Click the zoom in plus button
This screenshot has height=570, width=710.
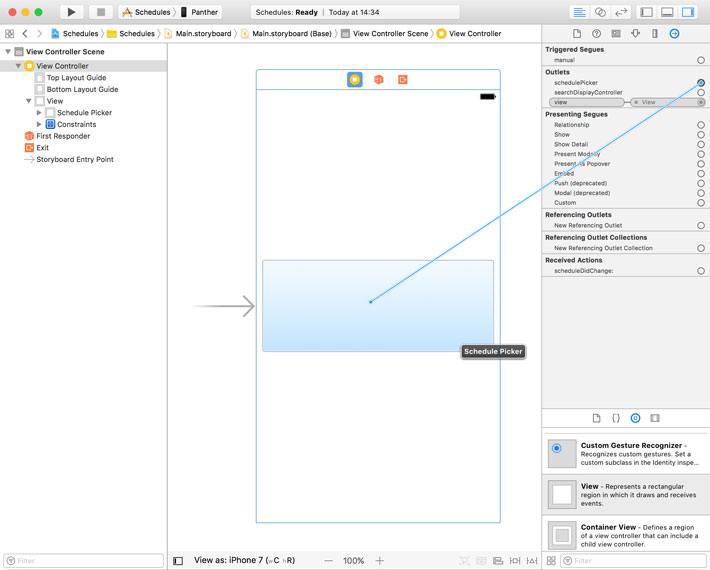click(x=380, y=561)
